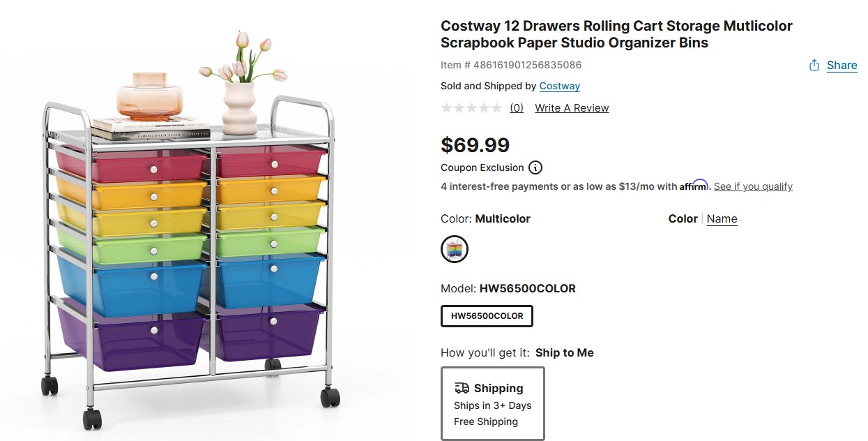Click Write A Review
The image size is (868, 441).
572,108
